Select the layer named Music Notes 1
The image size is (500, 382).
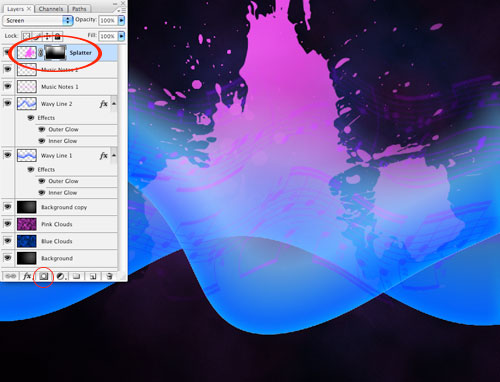point(60,87)
